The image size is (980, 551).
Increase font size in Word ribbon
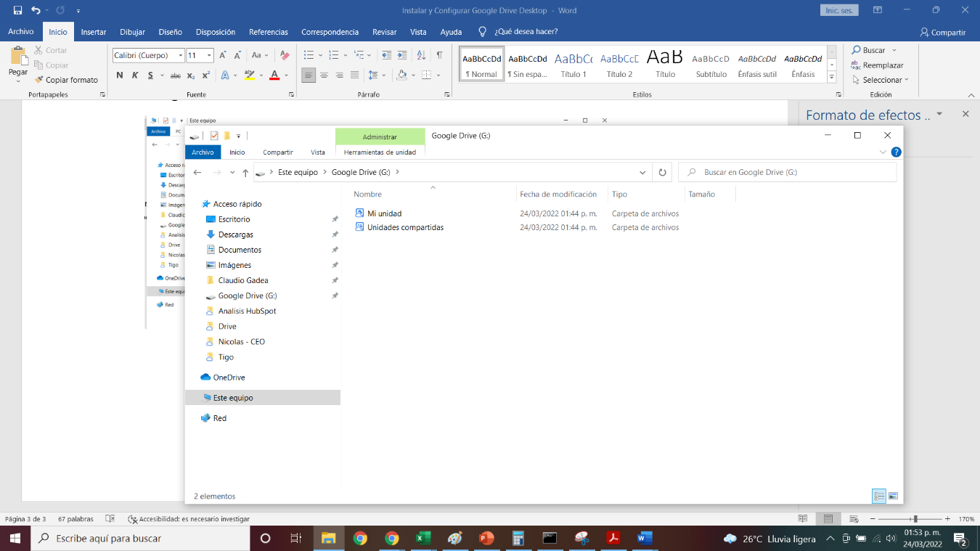click(224, 55)
